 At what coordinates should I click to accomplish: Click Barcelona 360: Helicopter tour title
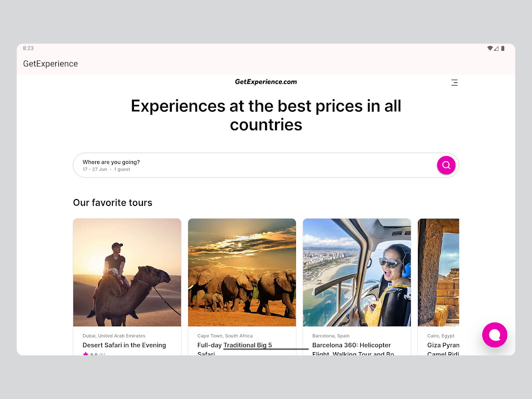pyautogui.click(x=353, y=349)
